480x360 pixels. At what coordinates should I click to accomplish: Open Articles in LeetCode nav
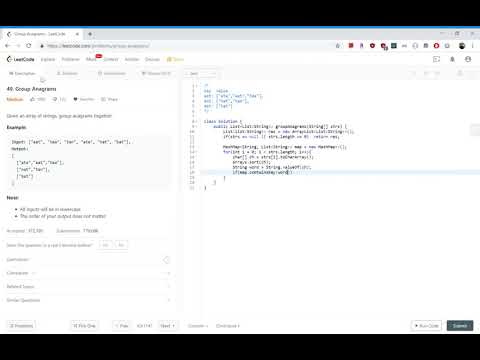[x=132, y=59]
